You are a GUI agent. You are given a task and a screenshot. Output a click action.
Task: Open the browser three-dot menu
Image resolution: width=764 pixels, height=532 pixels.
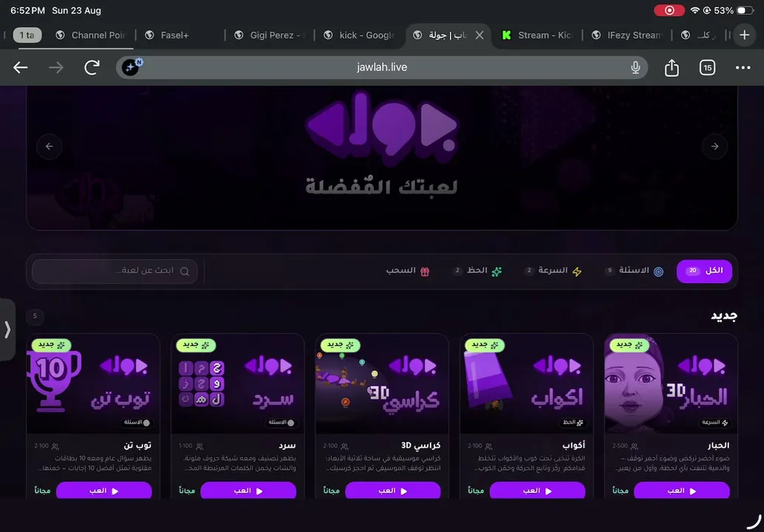(743, 67)
